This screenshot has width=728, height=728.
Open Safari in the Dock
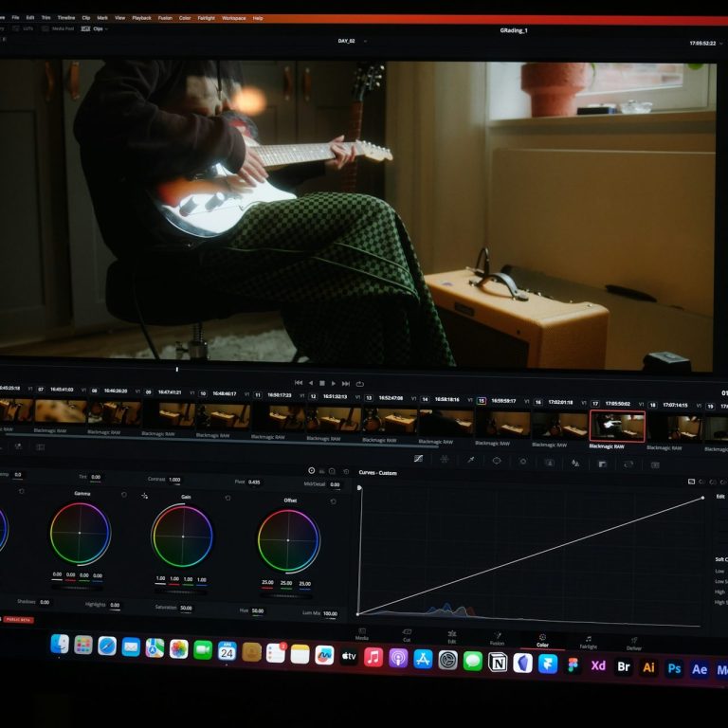click(107, 646)
